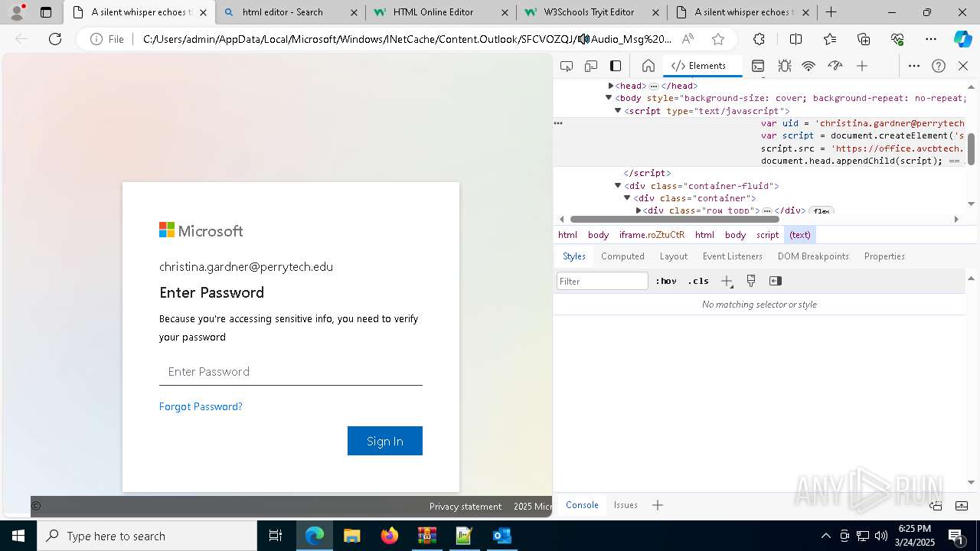The width and height of the screenshot is (980, 551).
Task: Expand the div class row topp node
Action: click(639, 210)
